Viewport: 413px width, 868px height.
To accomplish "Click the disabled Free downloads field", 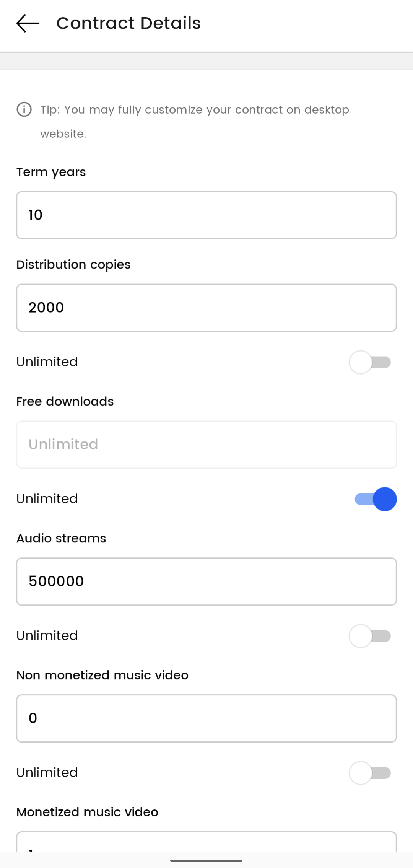I will pyautogui.click(x=206, y=445).
